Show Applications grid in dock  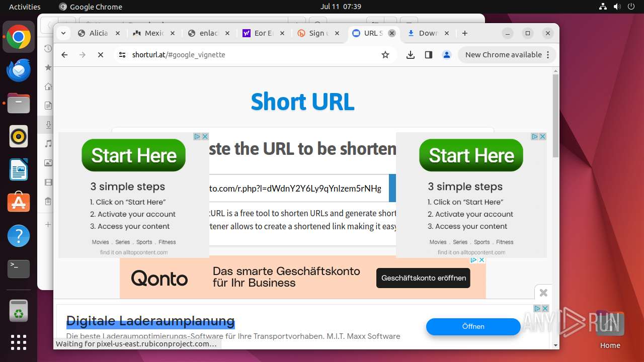(x=19, y=342)
